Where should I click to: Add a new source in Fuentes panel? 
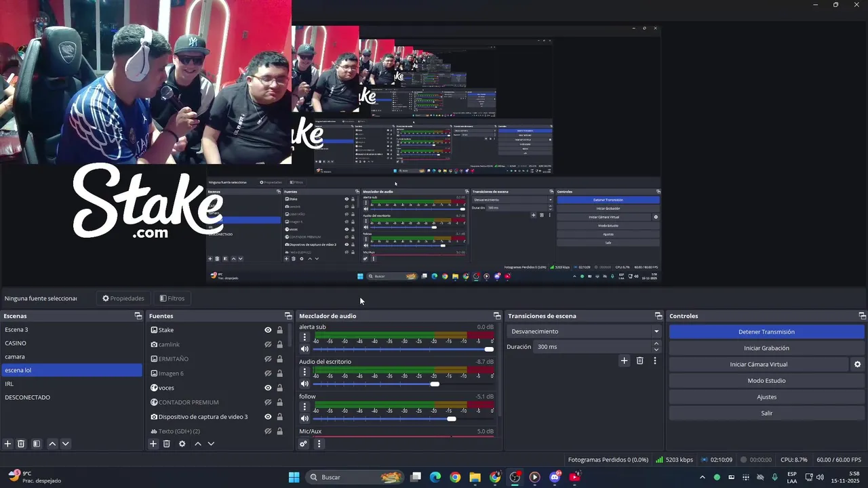(153, 444)
